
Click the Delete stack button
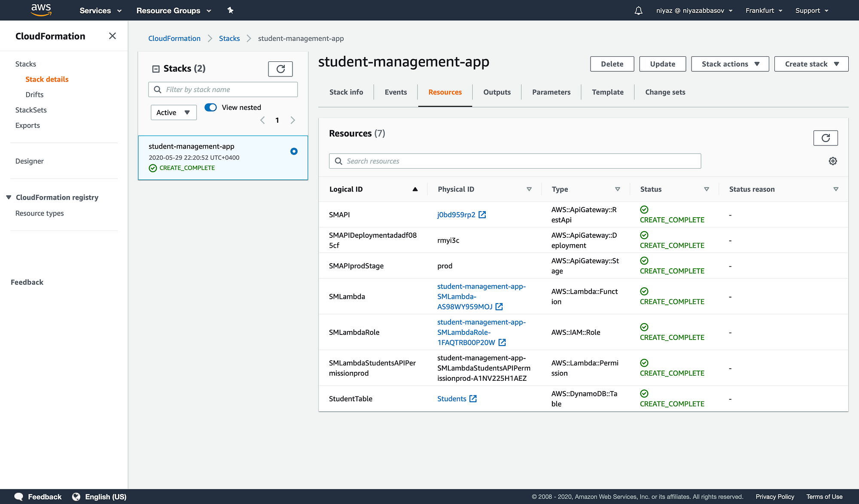[x=612, y=64]
